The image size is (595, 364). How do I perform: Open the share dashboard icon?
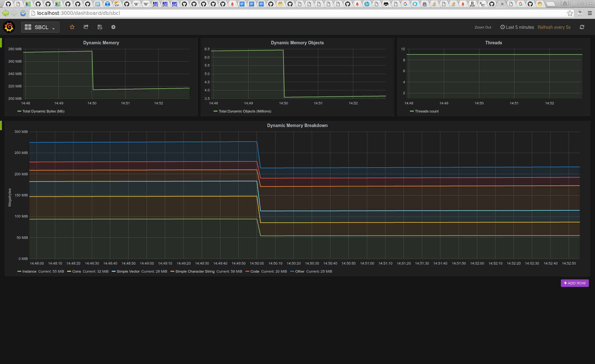[86, 27]
